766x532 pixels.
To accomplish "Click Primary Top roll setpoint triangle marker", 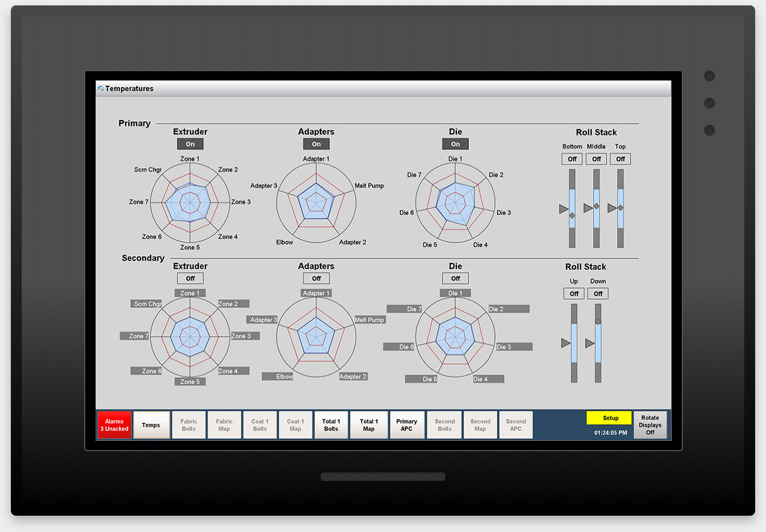I will pyautogui.click(x=612, y=208).
